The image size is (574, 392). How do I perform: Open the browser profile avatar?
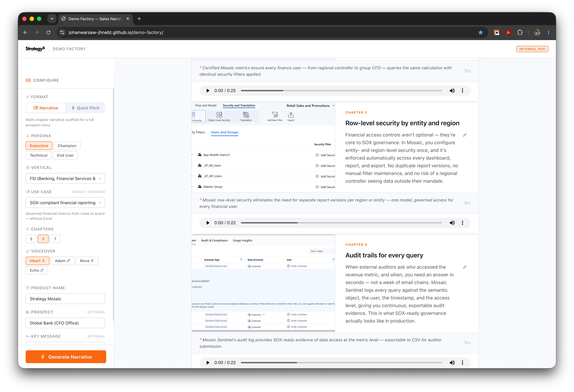537,32
